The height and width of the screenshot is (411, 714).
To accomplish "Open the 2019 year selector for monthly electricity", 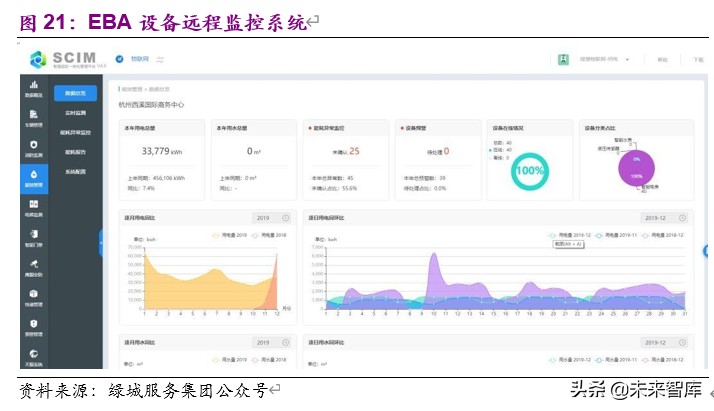I will click(271, 218).
